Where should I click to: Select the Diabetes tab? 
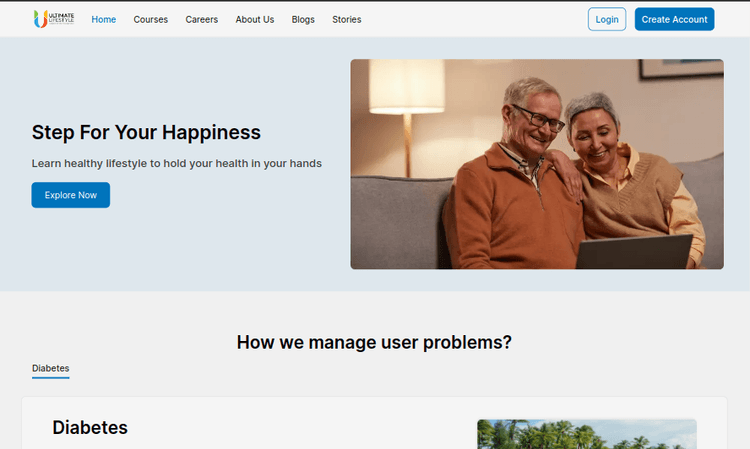[x=51, y=369]
